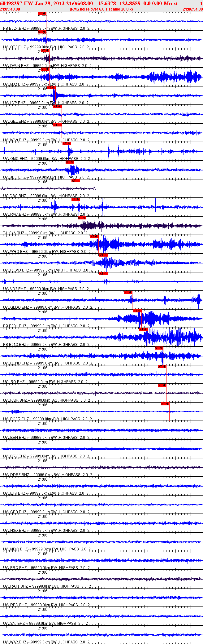Click the UW.GBB.EHZ station label

pos(15,512)
